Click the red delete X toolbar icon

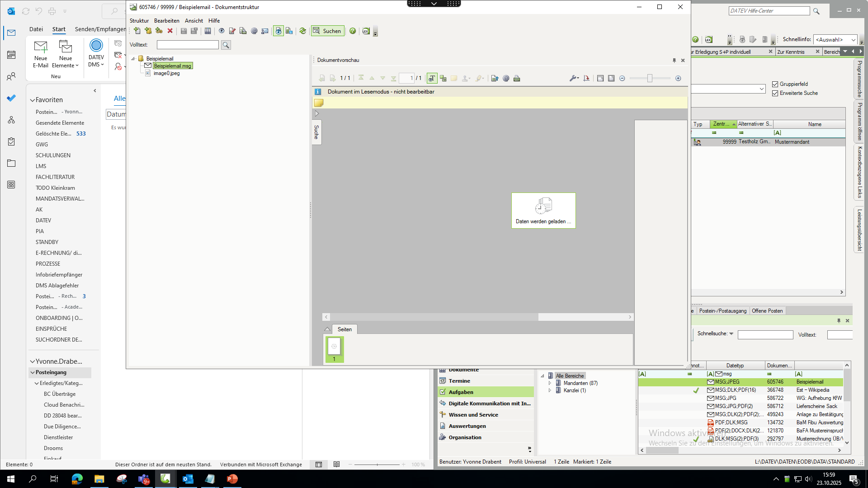click(x=170, y=31)
